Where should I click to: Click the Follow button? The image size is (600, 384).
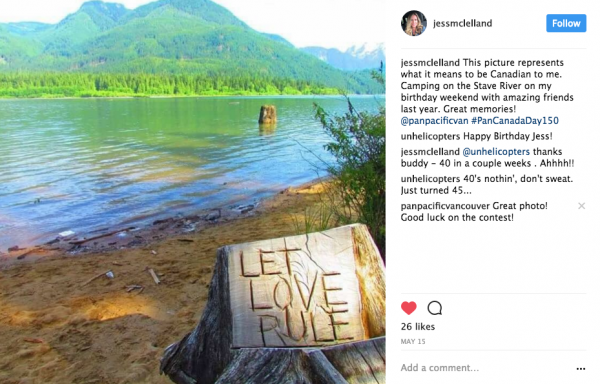pos(566,23)
